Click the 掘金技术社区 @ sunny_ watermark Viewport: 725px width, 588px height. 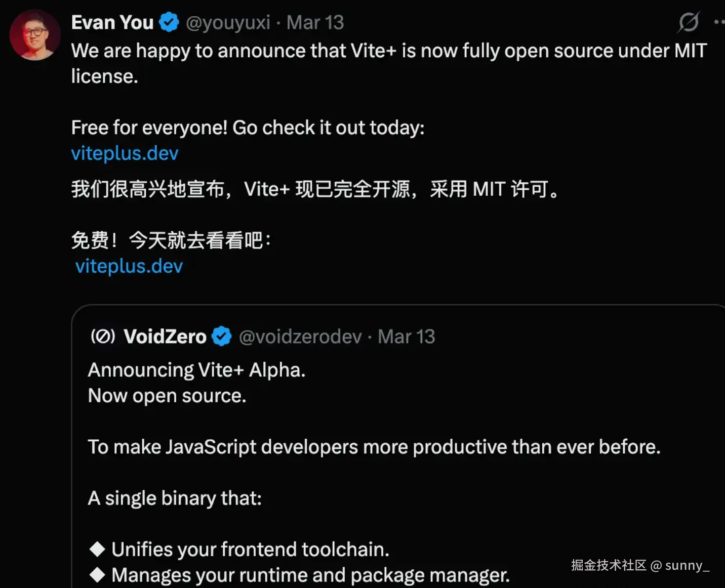640,565
